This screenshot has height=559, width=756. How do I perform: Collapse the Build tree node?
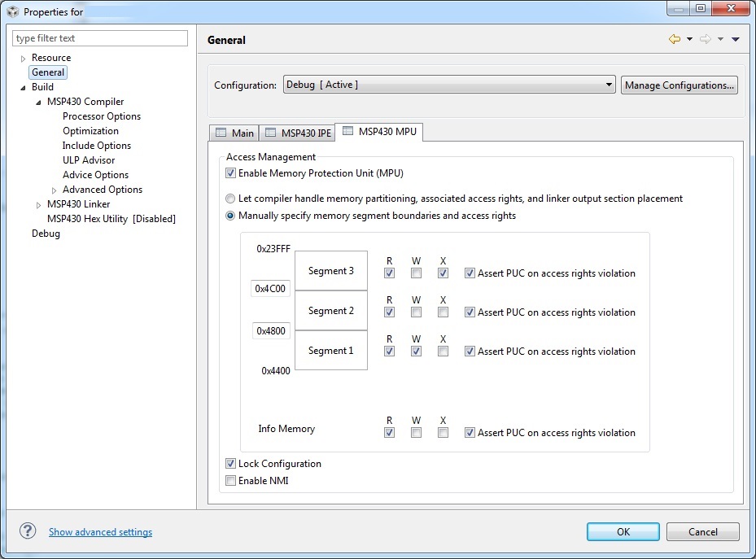tap(23, 88)
